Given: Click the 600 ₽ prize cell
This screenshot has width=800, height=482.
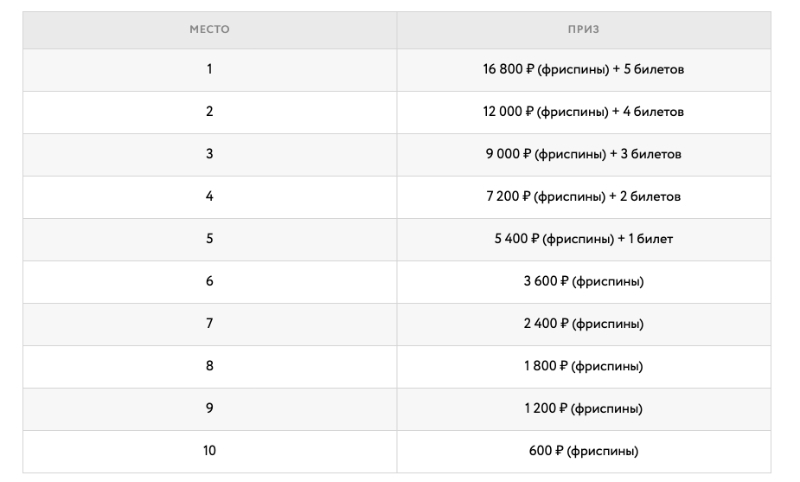Looking at the screenshot, I should coord(583,451).
